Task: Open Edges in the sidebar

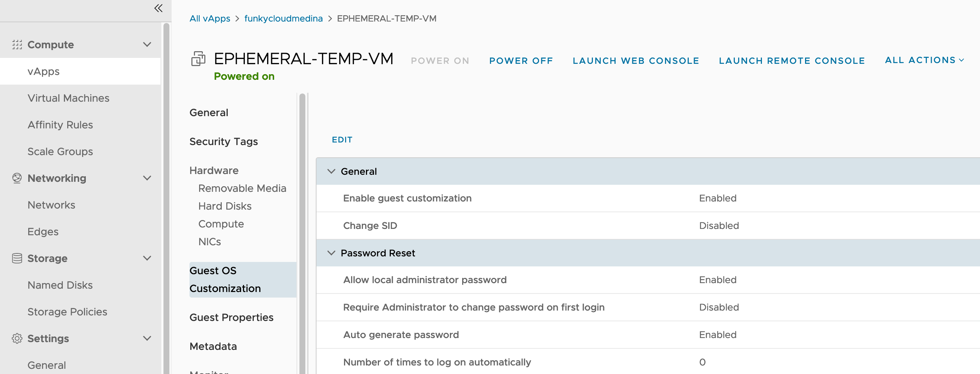Action: pyautogui.click(x=43, y=232)
